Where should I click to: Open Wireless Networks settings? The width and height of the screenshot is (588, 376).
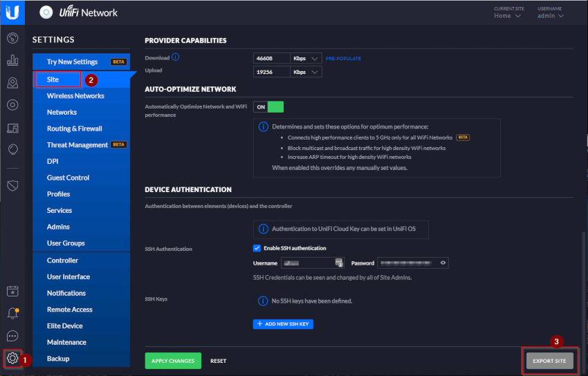coord(82,96)
